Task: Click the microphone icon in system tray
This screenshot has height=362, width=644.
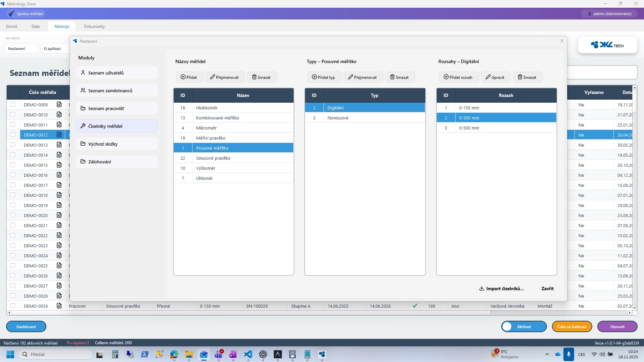Action: [x=569, y=354]
